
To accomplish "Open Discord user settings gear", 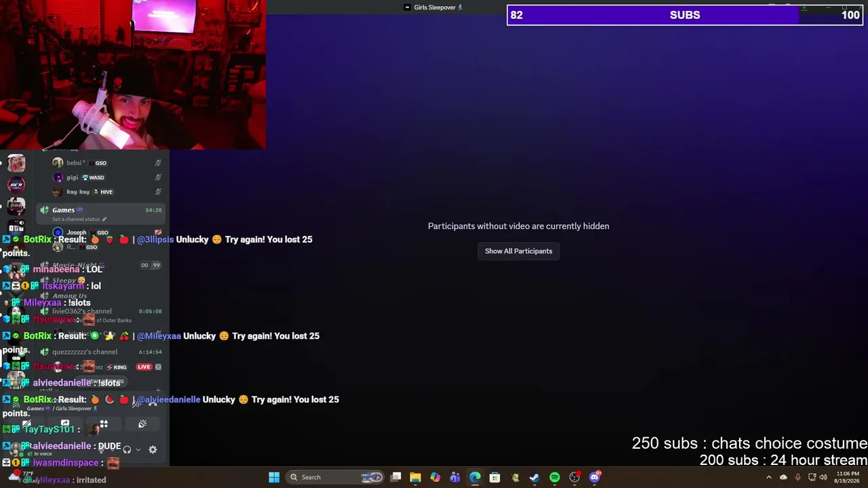I will (153, 449).
